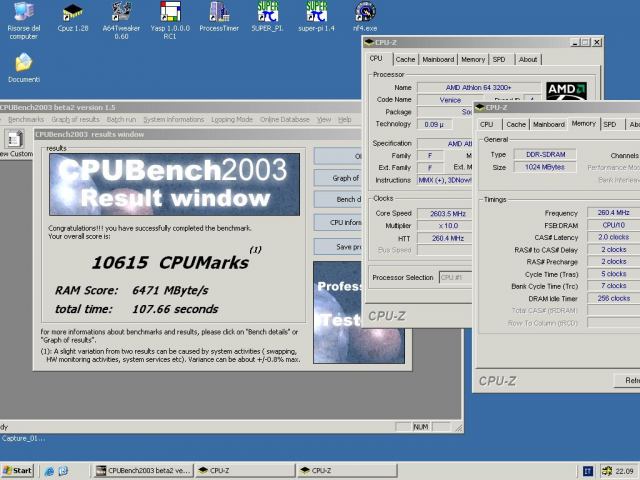
Task: Click the clock showing 22.09
Action: [x=624, y=471]
